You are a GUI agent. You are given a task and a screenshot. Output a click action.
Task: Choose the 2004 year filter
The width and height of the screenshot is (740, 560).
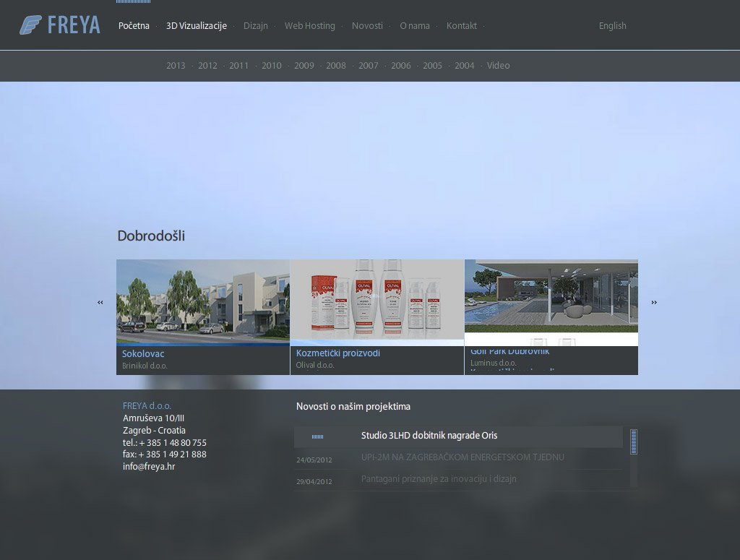[x=465, y=66]
